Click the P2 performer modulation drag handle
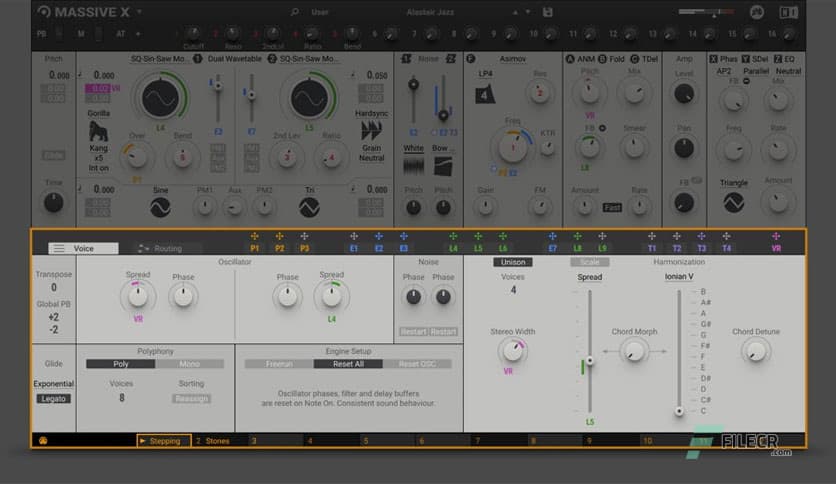Image resolution: width=836 pixels, height=484 pixels. [279, 236]
